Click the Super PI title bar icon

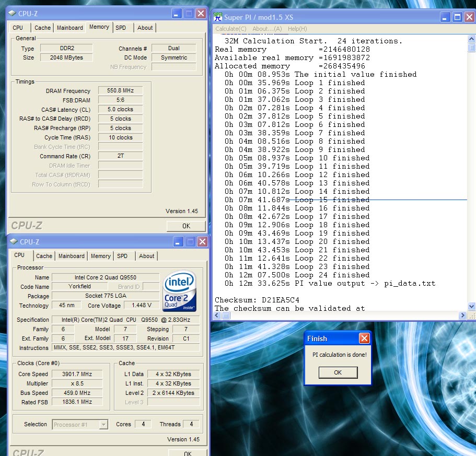[x=218, y=17]
